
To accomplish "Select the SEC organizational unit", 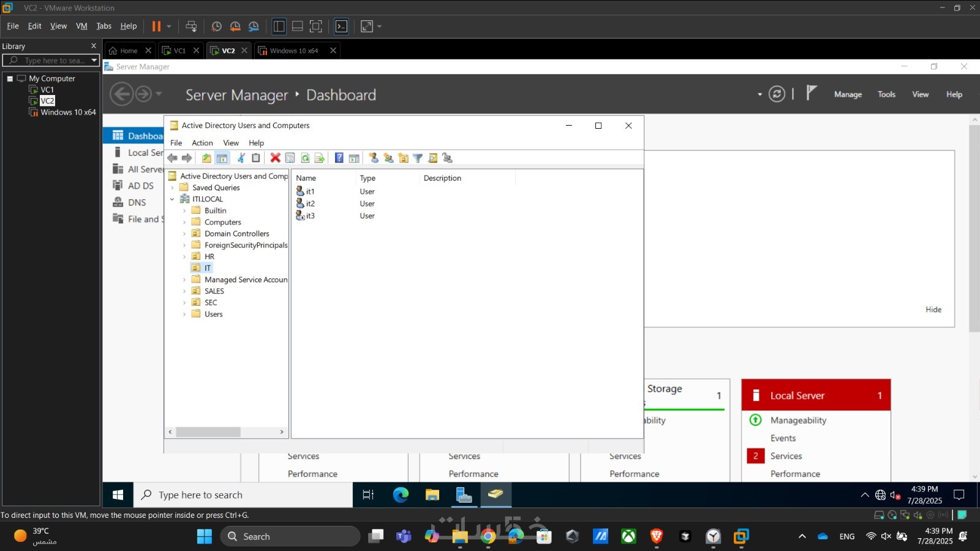I will point(211,303).
